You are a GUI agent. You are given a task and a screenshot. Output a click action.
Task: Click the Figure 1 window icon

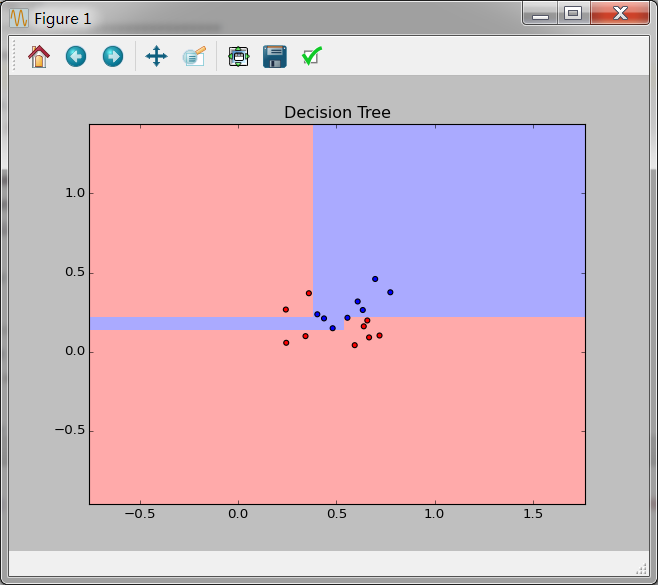tap(19, 18)
